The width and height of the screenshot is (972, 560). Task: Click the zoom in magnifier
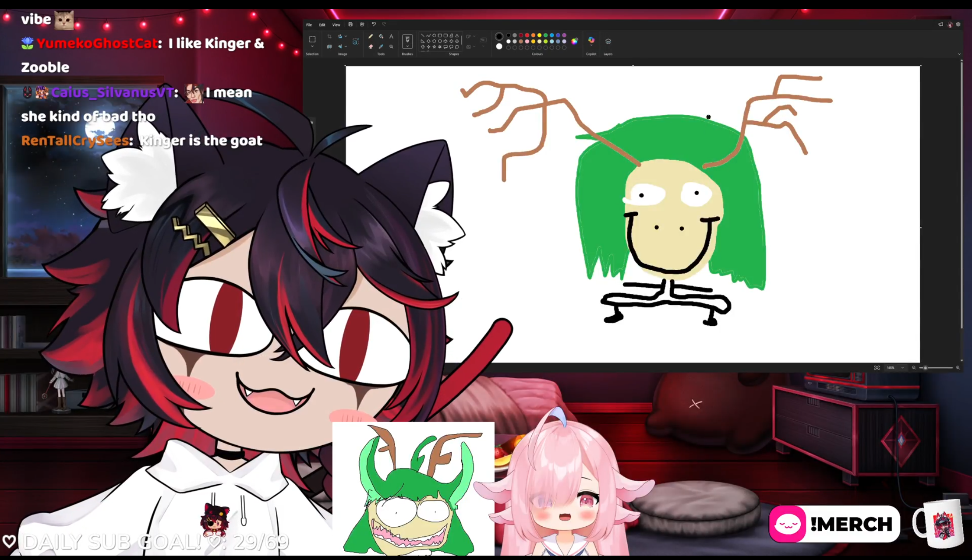coord(958,368)
